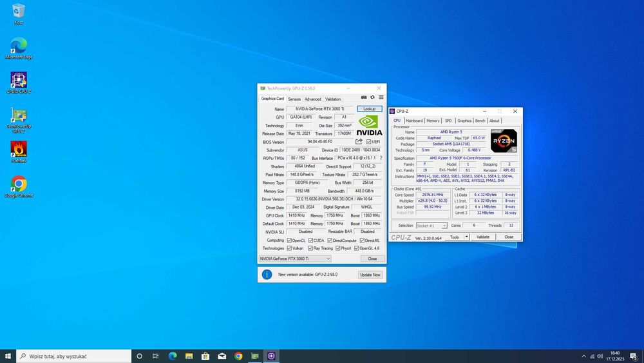This screenshot has height=363, width=644.
Task: Switch to the Validation tab in GPU-Z
Action: pyautogui.click(x=333, y=99)
